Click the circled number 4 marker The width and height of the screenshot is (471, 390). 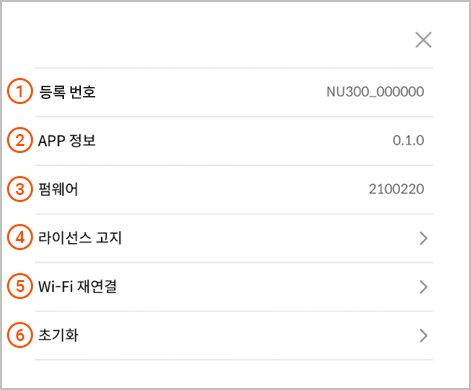[20, 238]
